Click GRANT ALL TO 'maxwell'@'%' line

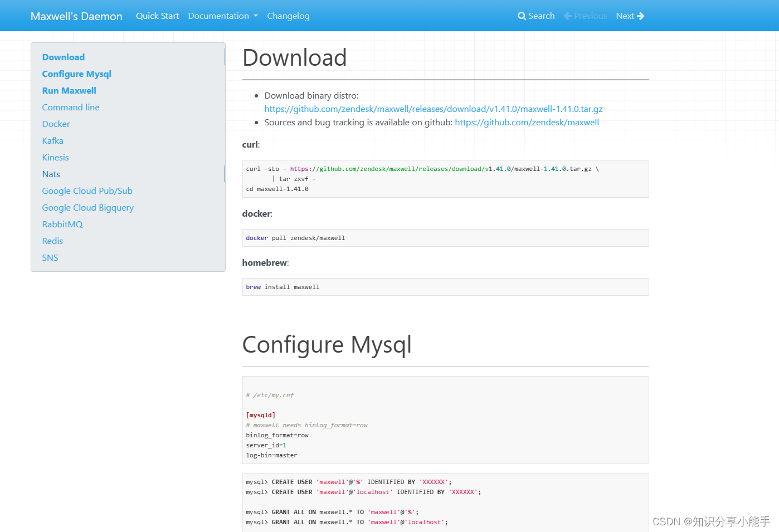coord(332,512)
